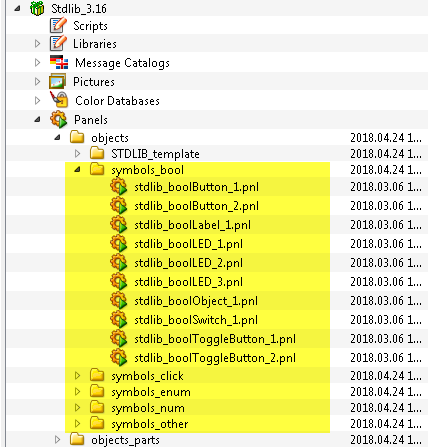Click the date value of stdlib_boolObject_1.pnl
The width and height of the screenshot is (428, 447).
(386, 301)
